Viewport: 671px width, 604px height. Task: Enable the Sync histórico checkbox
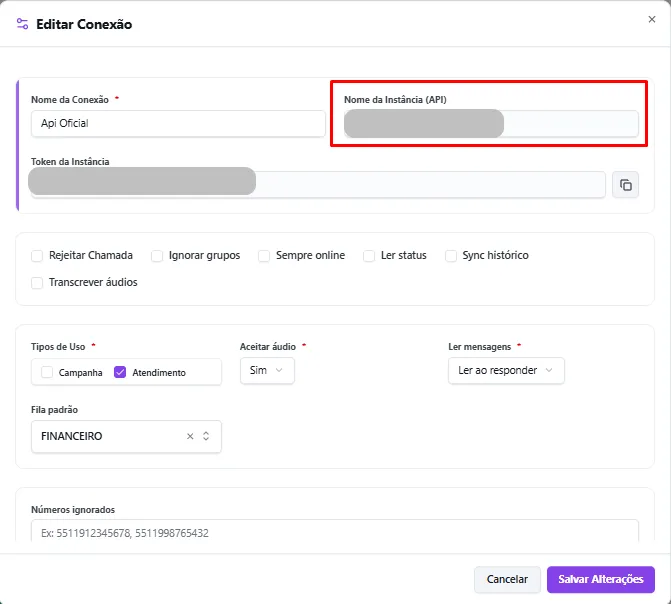coord(451,256)
